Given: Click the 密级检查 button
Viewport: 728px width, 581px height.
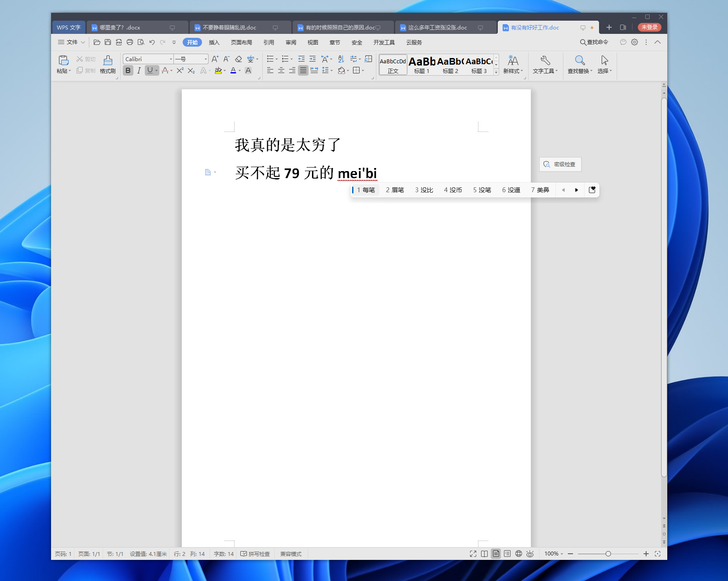Looking at the screenshot, I should click(x=560, y=164).
